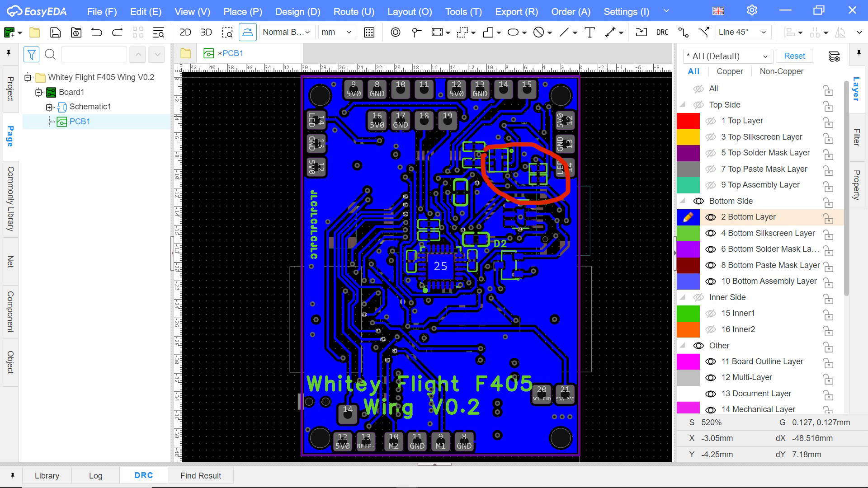This screenshot has height=488, width=868.
Task: Switch to the Log tab
Action: click(95, 475)
